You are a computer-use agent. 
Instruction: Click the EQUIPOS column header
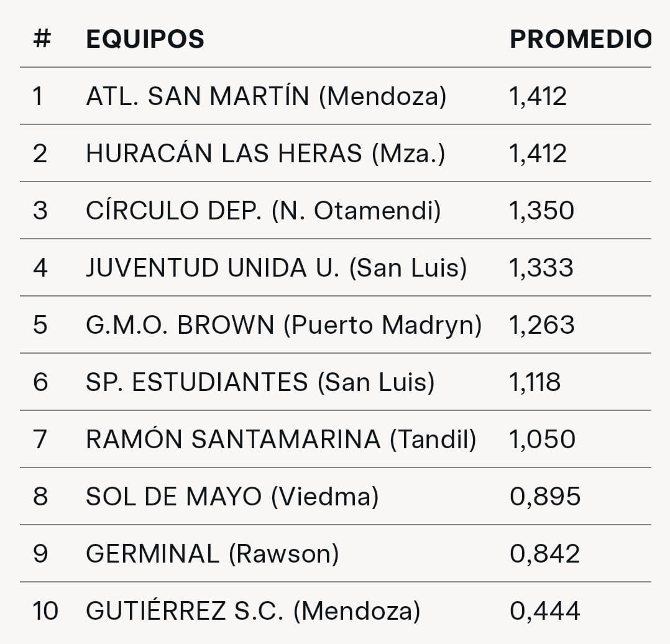tap(145, 39)
